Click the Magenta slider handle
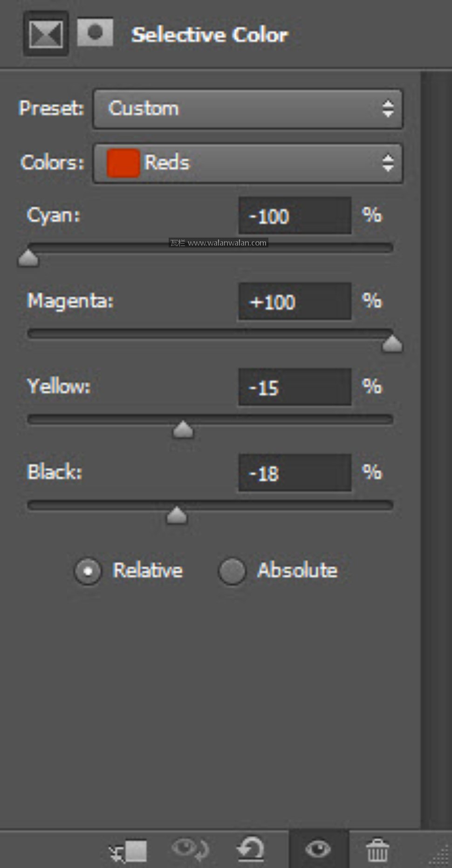The width and height of the screenshot is (452, 868). point(392,344)
